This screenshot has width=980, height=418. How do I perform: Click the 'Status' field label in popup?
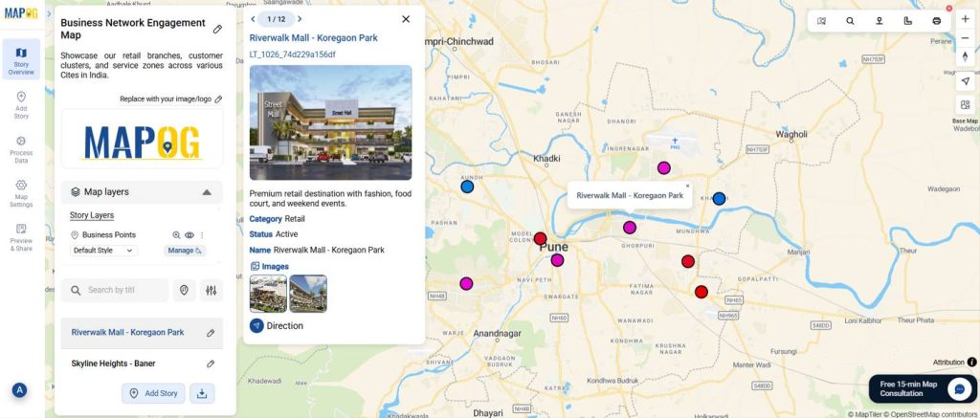point(261,234)
